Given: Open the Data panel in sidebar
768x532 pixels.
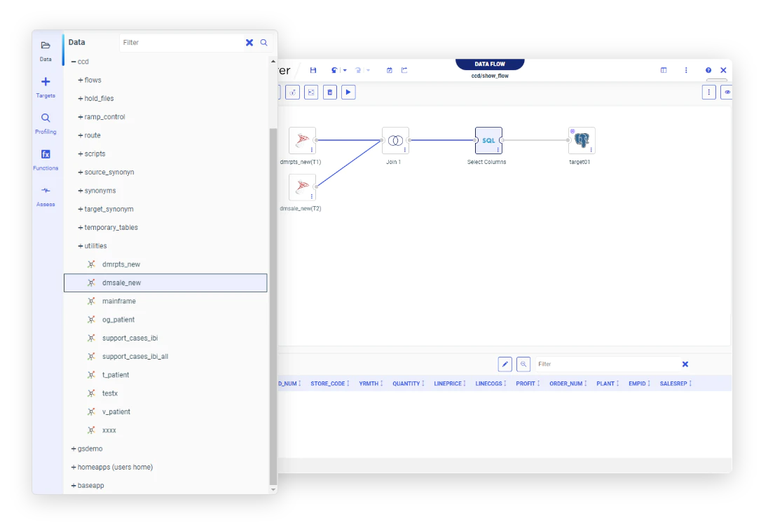Looking at the screenshot, I should pos(46,50).
